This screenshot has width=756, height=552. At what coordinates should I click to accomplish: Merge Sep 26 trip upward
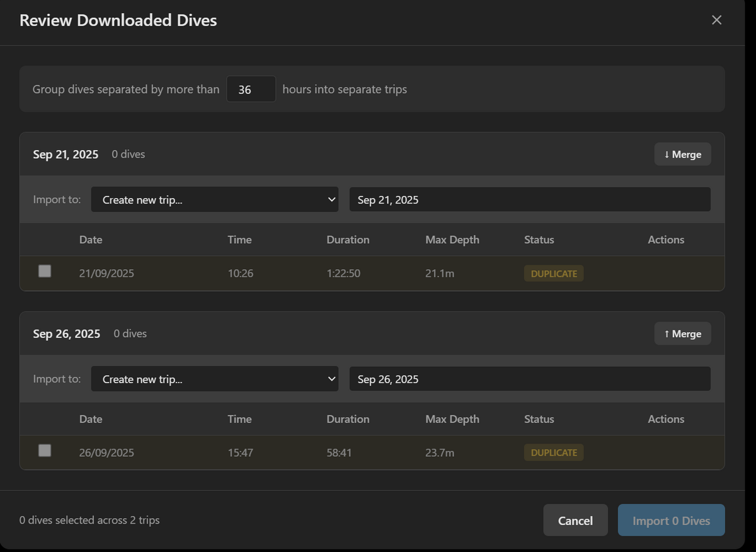(682, 334)
